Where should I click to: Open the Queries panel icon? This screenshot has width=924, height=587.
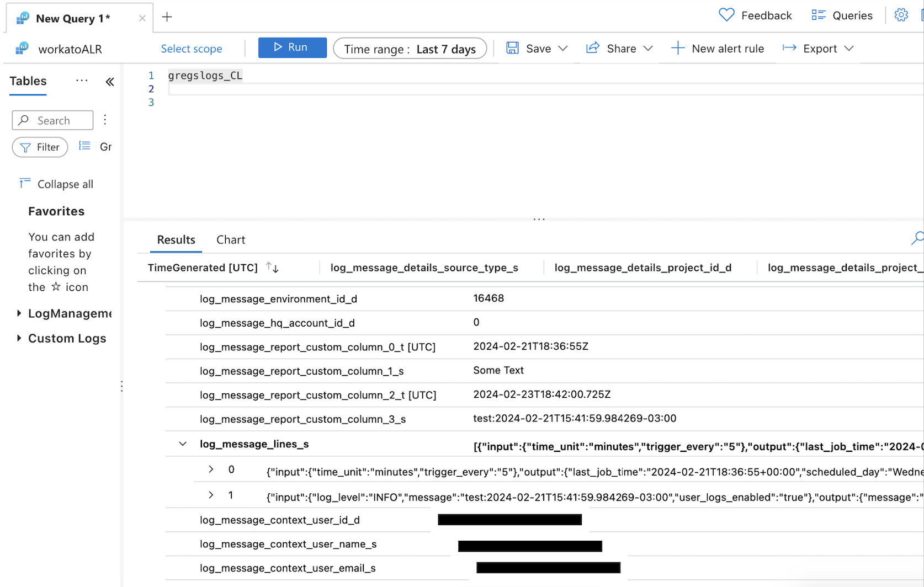819,15
